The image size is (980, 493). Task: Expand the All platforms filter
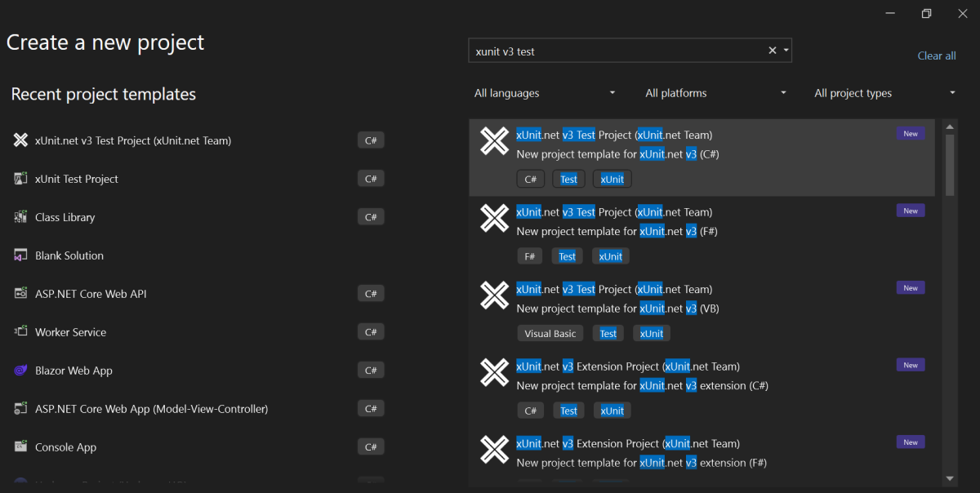[x=715, y=93]
